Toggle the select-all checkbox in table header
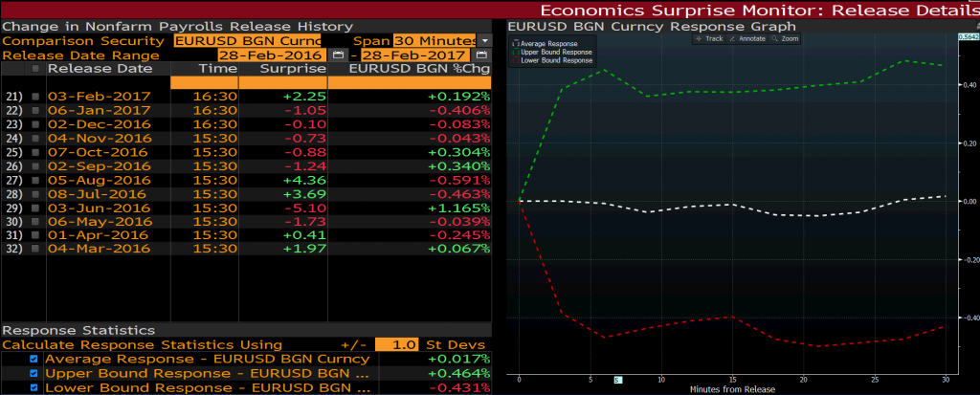Viewport: 980px width, 395px height. [x=35, y=69]
